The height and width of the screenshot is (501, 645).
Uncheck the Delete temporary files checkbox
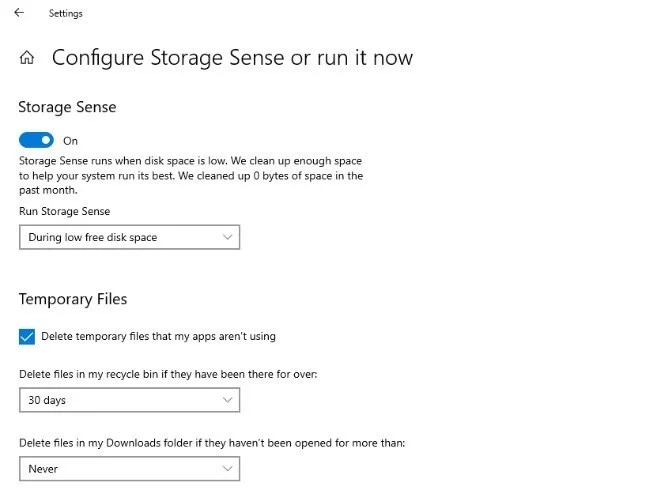(x=27, y=337)
